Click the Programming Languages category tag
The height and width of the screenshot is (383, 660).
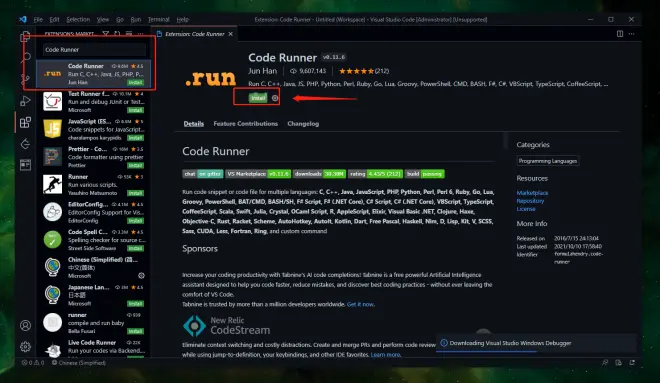tap(548, 161)
